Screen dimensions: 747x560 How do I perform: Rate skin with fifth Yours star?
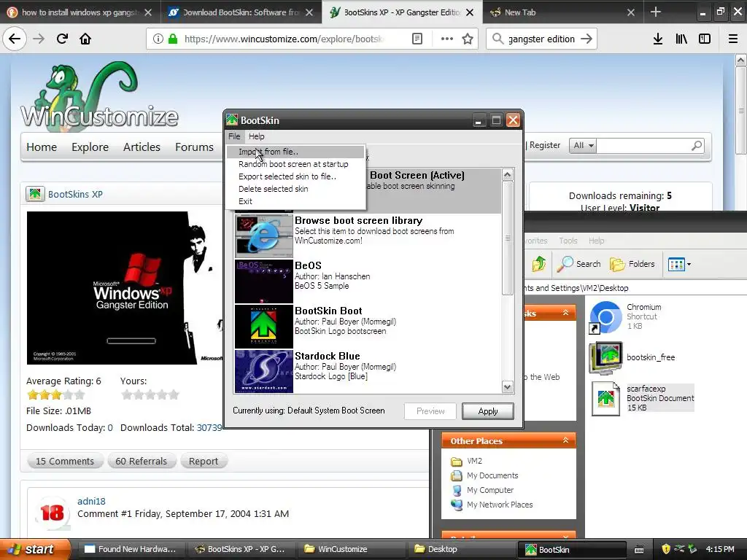(174, 394)
